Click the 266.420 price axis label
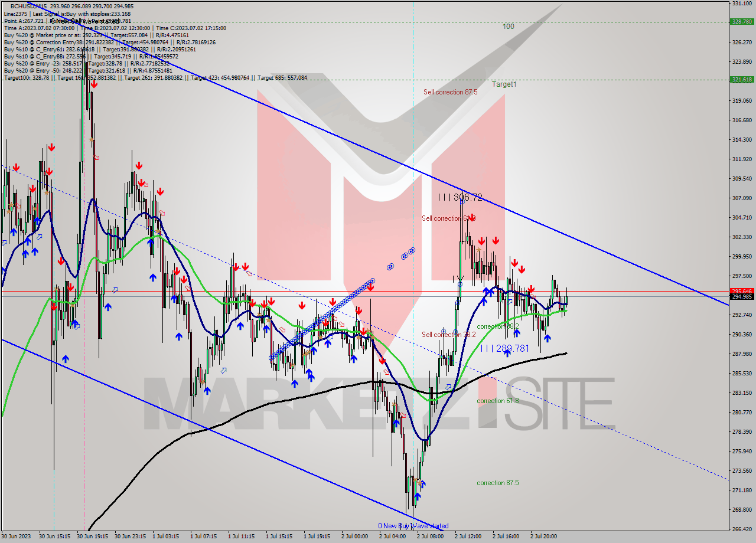Screen dimensions: 756x543 742,529
